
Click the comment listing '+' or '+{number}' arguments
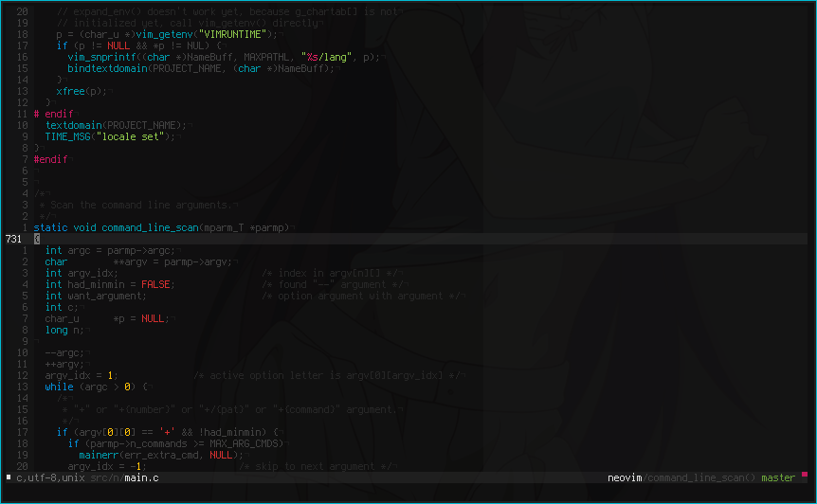tap(229, 410)
